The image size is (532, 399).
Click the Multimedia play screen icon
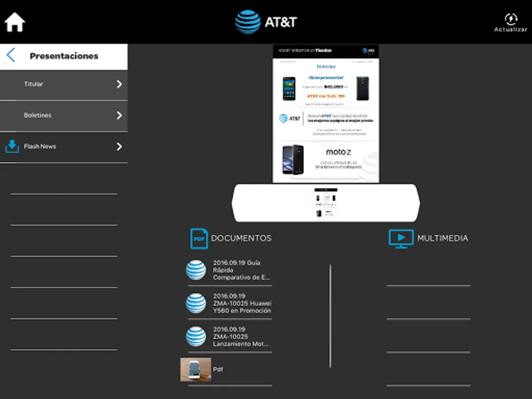[401, 238]
